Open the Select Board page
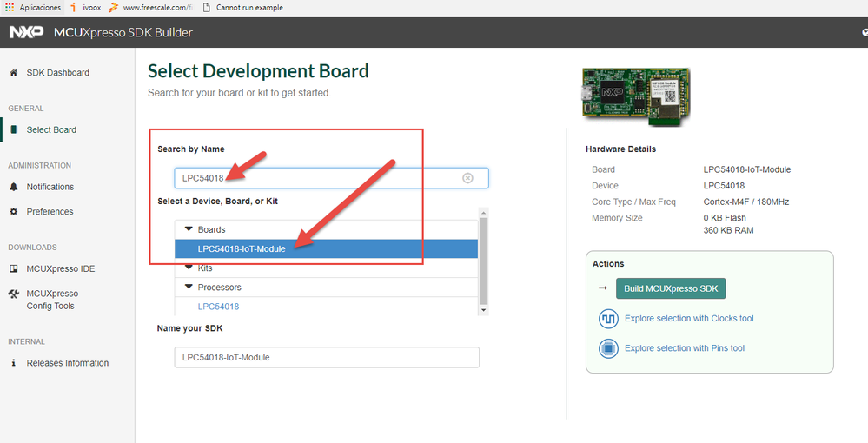868x443 pixels. click(51, 129)
